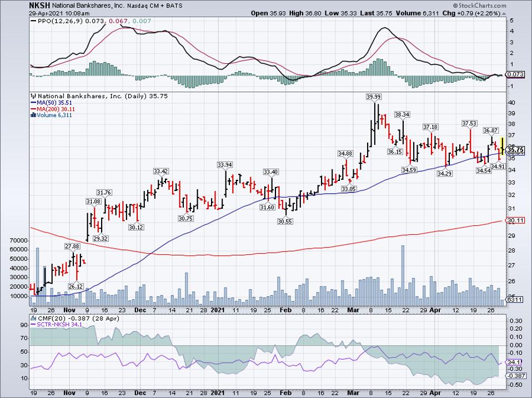Click the 31.08 price label
This screenshot has height=398, width=532.
(93, 201)
